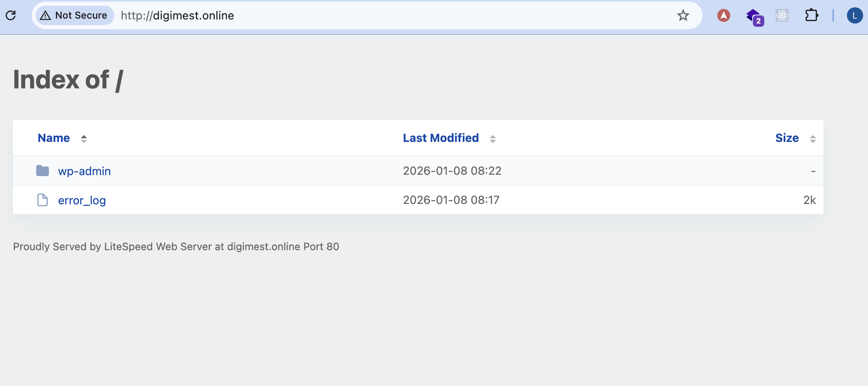Sort listing by Name column header
This screenshot has width=868, height=386.
(54, 138)
